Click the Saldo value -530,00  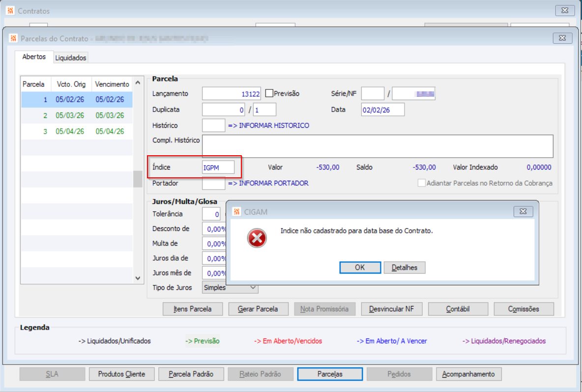pyautogui.click(x=424, y=167)
